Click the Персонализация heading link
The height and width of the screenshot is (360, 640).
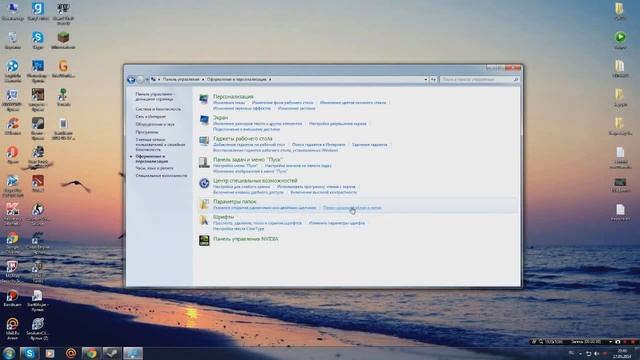pos(233,97)
